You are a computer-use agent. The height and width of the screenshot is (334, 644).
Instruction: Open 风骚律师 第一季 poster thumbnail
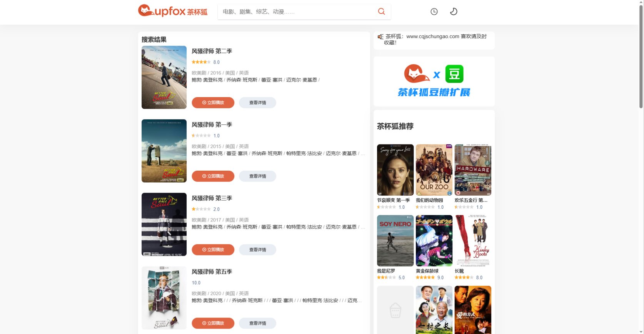pyautogui.click(x=164, y=151)
